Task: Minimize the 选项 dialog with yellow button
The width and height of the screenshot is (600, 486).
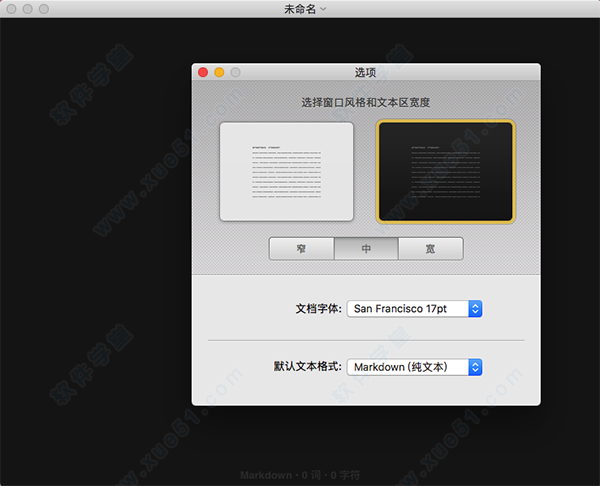Action: click(219, 72)
